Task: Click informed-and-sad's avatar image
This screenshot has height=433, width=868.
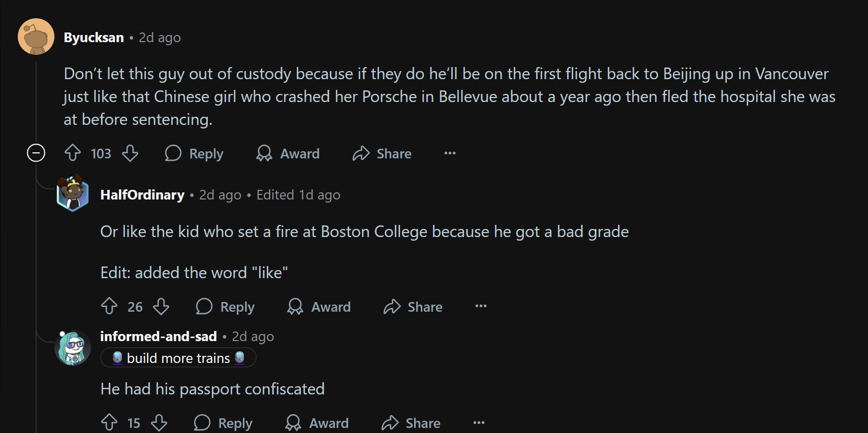Action: (73, 348)
